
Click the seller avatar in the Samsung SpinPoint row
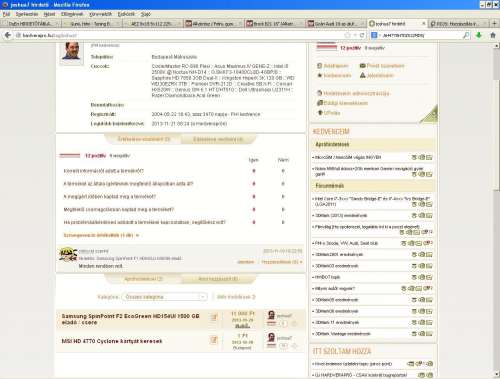[271, 315]
